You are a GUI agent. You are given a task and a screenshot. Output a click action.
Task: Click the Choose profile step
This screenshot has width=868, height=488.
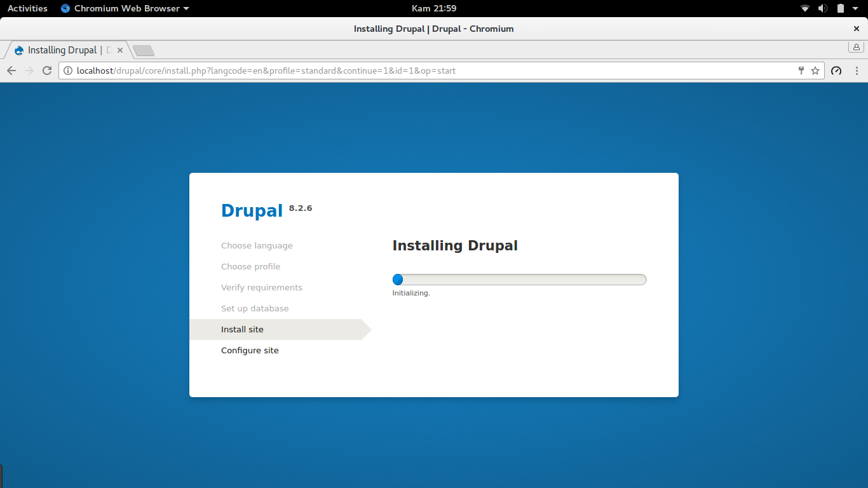point(250,267)
